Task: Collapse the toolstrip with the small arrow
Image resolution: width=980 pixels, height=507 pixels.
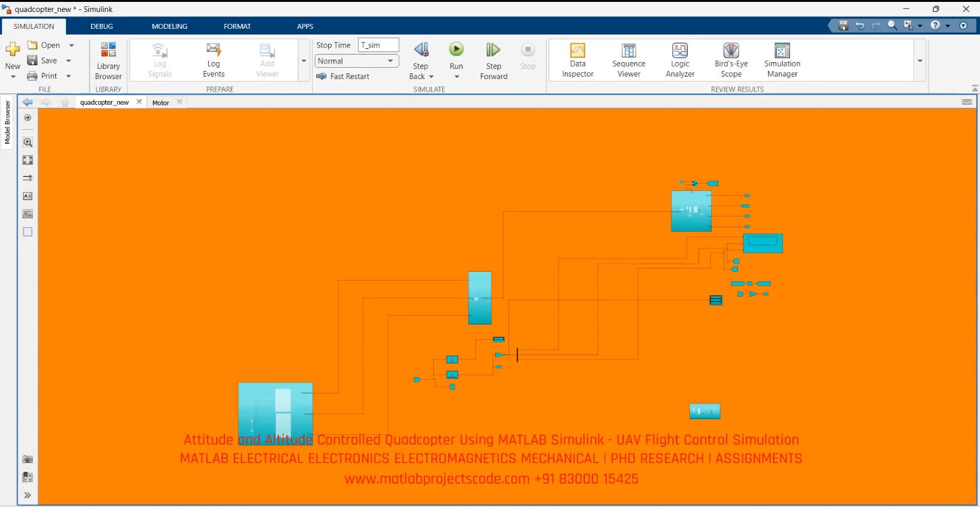Action: click(974, 88)
